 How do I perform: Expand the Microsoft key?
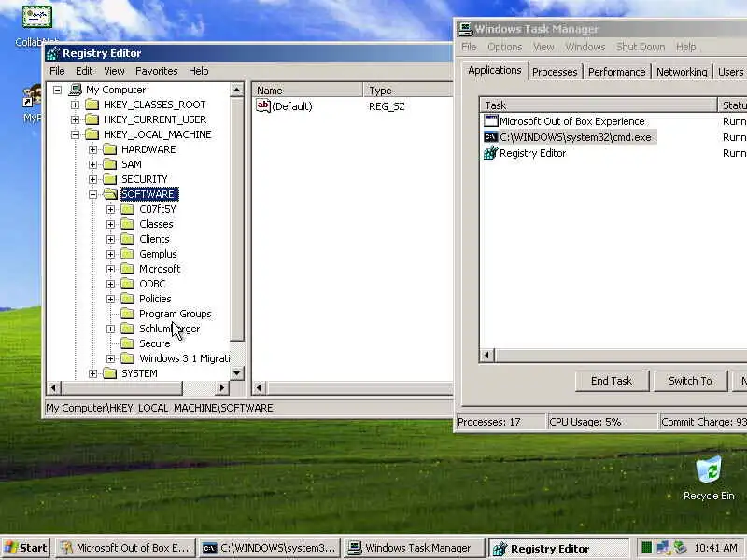[111, 269]
